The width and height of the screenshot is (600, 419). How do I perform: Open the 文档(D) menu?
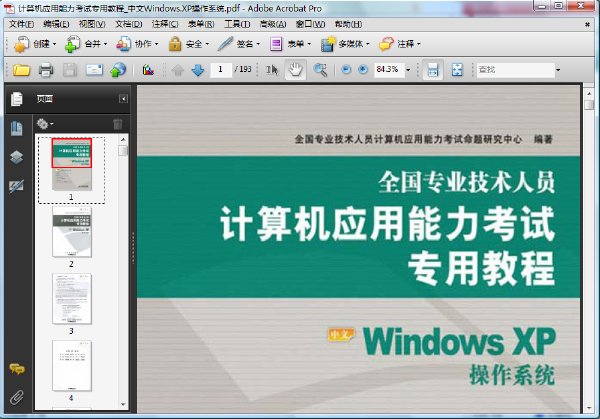(x=129, y=24)
